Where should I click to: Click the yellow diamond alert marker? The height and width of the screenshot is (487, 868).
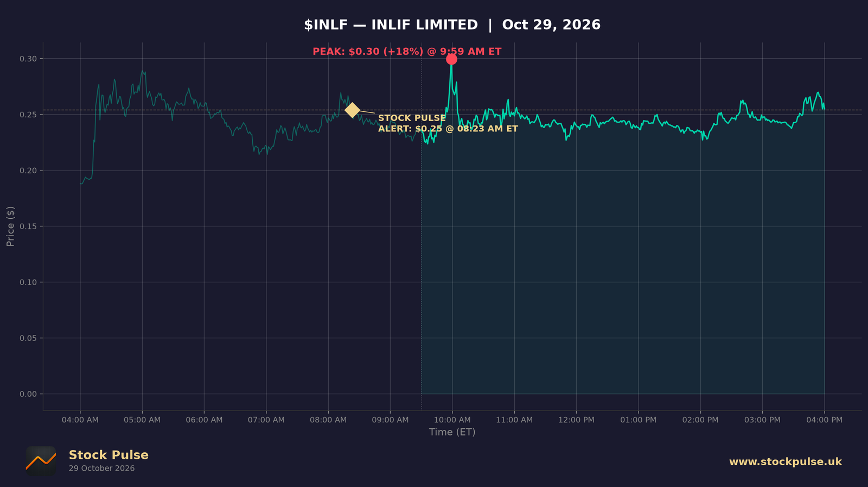coord(352,110)
